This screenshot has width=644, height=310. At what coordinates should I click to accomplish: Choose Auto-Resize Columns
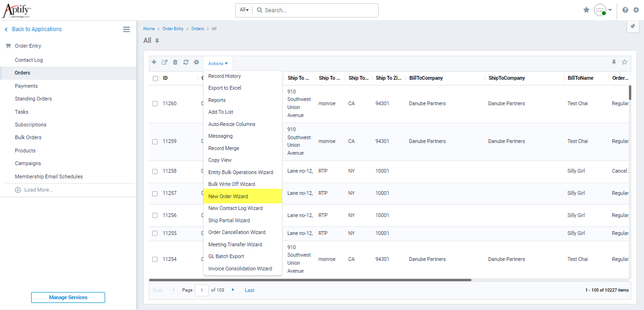pos(232,124)
